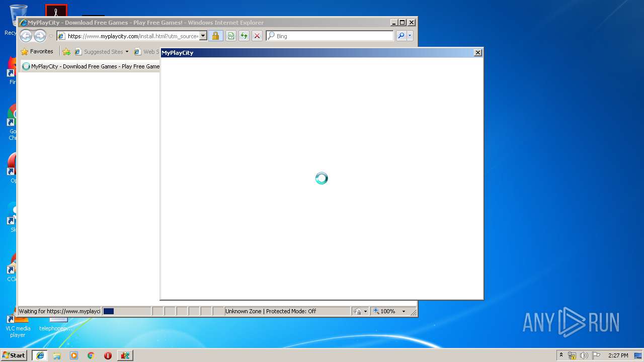Viewport: 644px width, 362px height.
Task: Click the Show Desktop button
Action: 638,355
